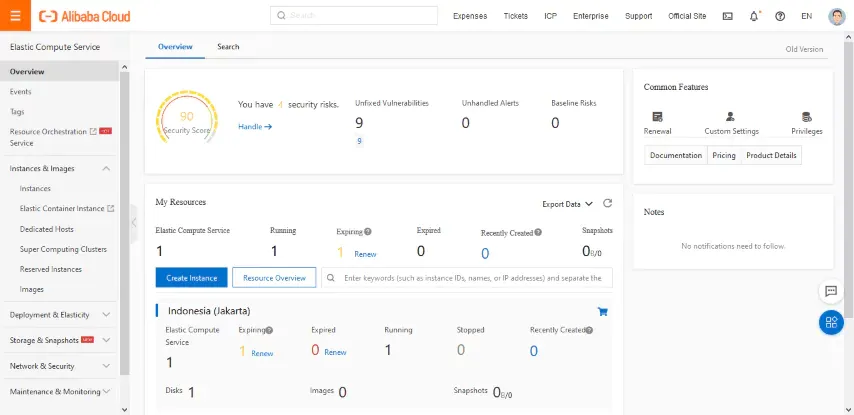The image size is (854, 415).
Task: Open Events in the sidebar
Action: [21, 91]
